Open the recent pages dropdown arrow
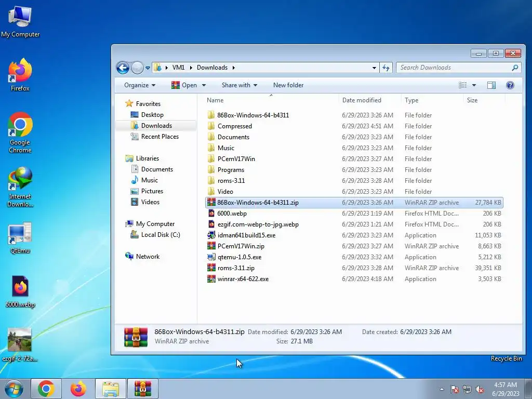The width and height of the screenshot is (532, 399). point(148,68)
